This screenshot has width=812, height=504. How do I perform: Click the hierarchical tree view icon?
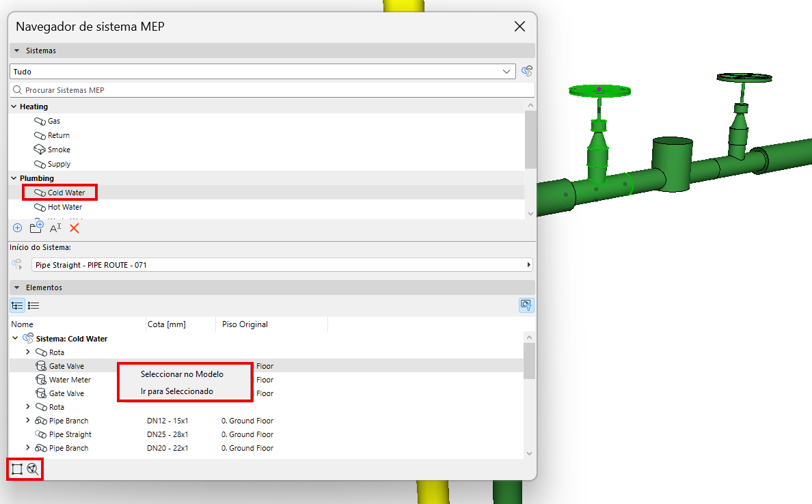click(17, 305)
